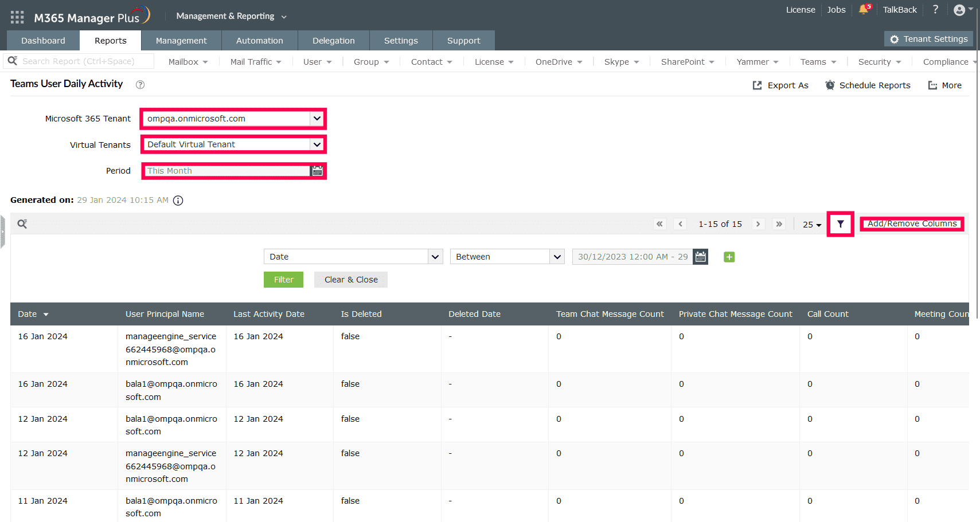Expand the Security reports menu
The width and height of the screenshot is (980, 522).
[880, 62]
